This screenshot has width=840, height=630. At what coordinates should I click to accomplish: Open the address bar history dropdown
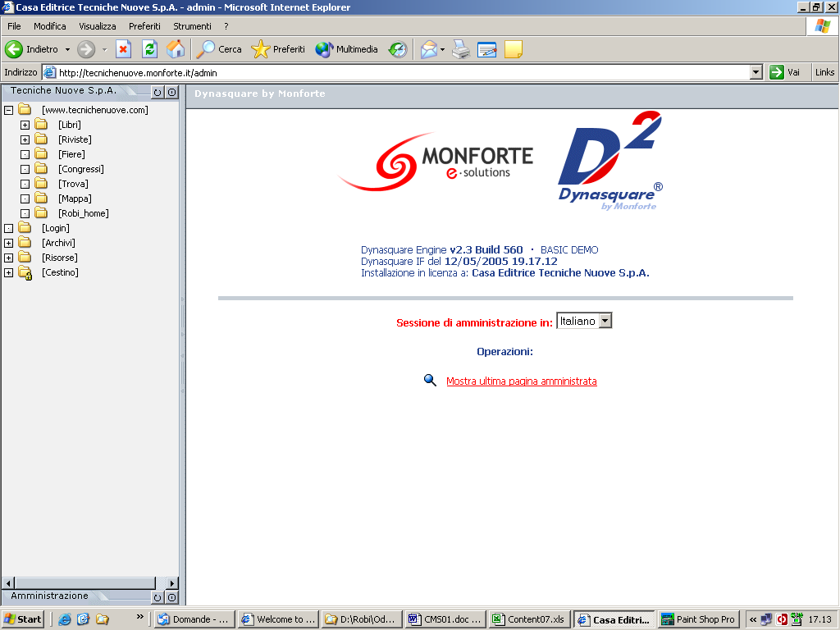click(x=756, y=72)
